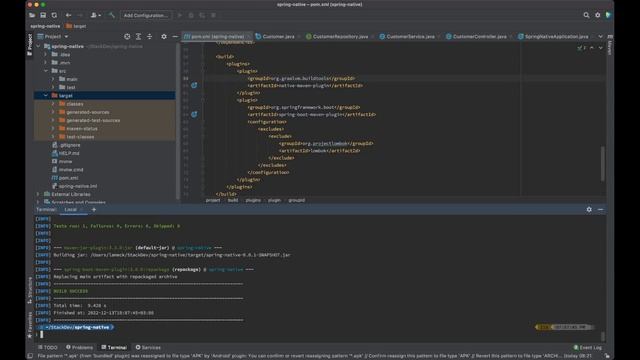Image resolution: width=640 pixels, height=360 pixels.
Task: Click the editor vertical scrollbar thumb
Action: (x=602, y=163)
